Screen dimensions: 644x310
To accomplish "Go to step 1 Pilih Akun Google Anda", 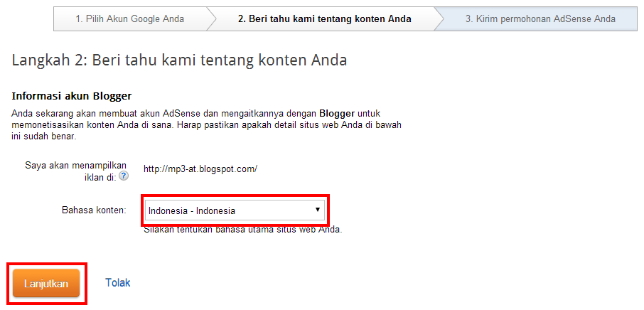I will point(130,19).
